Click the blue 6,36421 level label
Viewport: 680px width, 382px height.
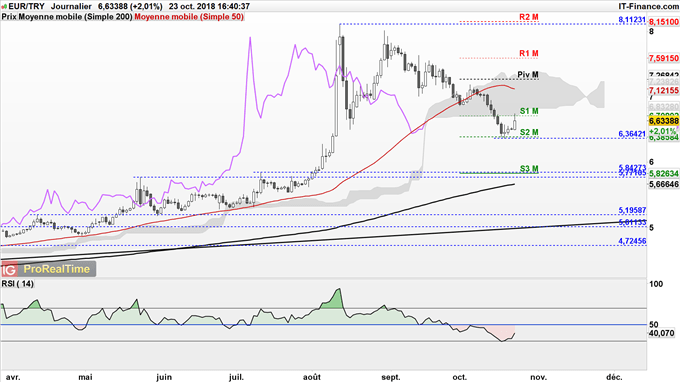(x=632, y=134)
